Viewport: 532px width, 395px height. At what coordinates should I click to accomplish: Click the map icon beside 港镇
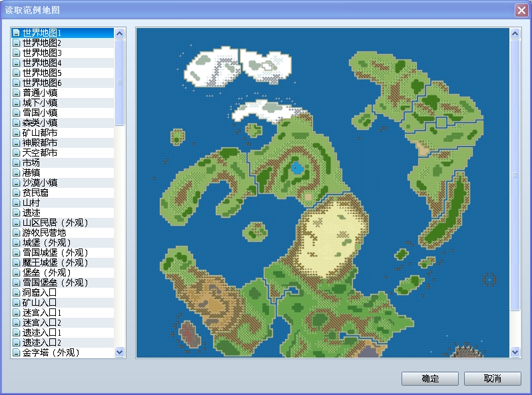(16, 173)
